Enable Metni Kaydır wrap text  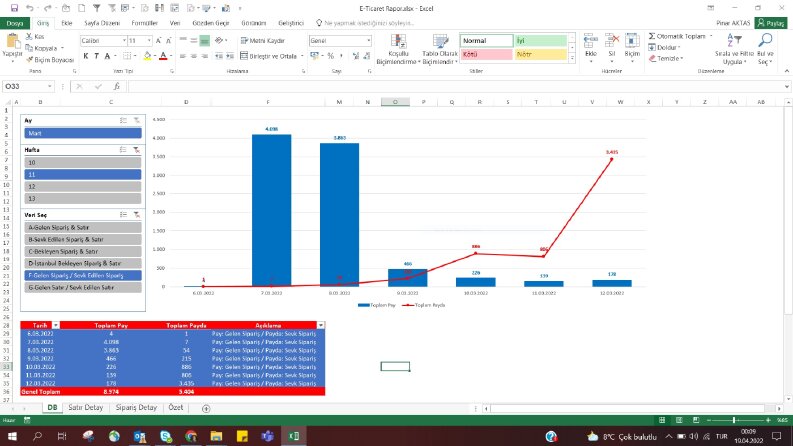click(262, 40)
